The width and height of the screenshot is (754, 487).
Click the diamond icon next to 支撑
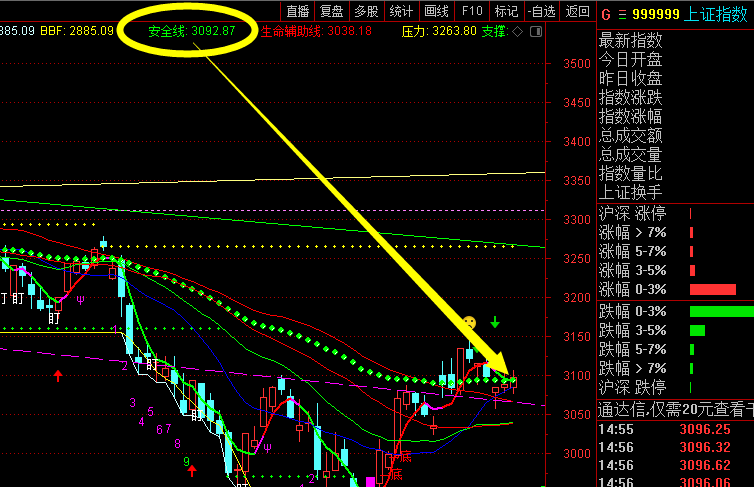(x=518, y=31)
